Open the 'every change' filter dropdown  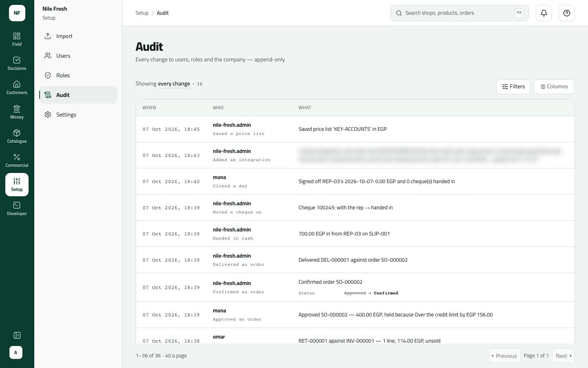[x=174, y=84]
